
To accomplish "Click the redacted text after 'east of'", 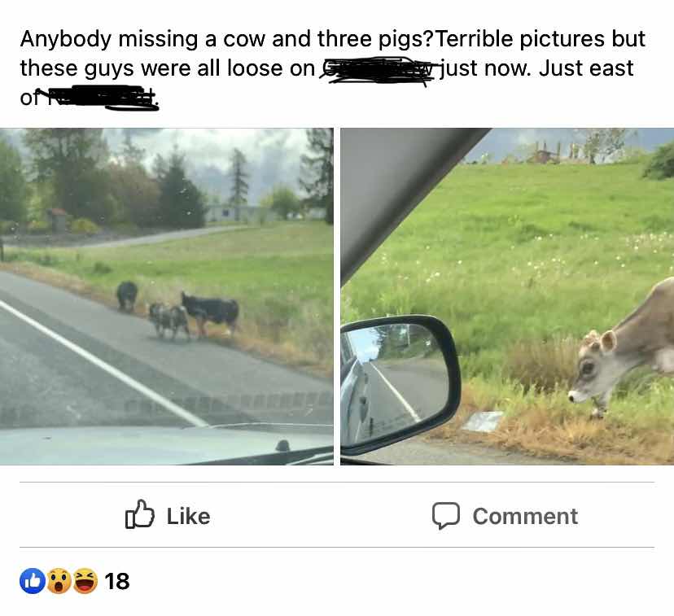I will (x=101, y=98).
